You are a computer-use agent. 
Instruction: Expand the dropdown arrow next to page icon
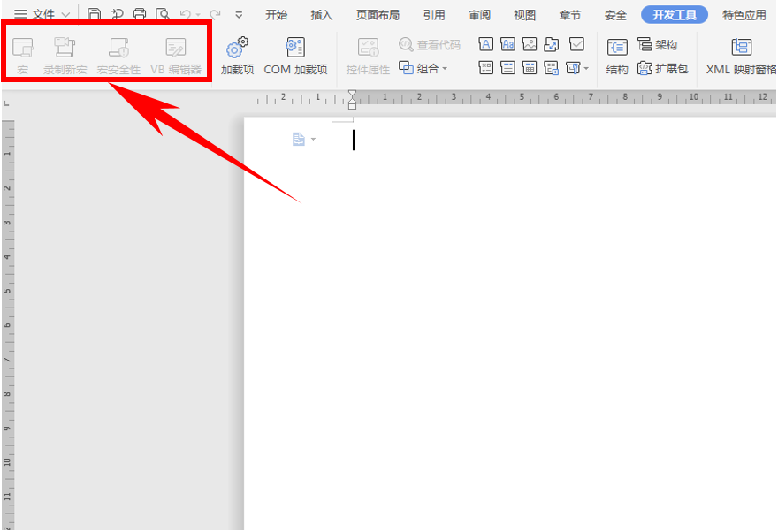[x=313, y=140]
